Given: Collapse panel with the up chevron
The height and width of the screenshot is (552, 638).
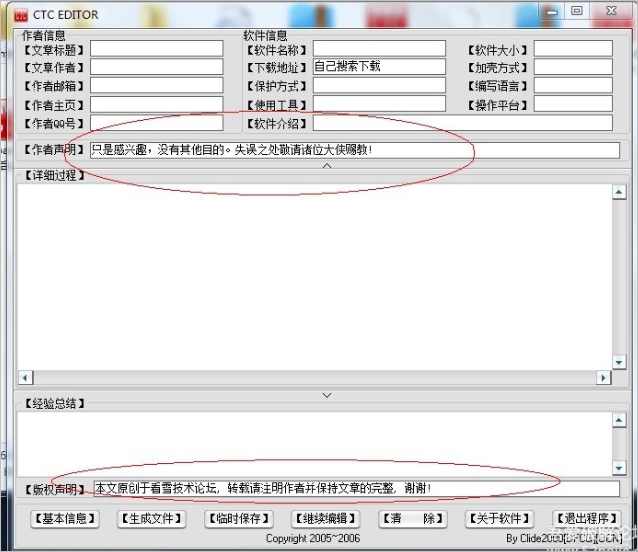Looking at the screenshot, I should click(x=327, y=166).
